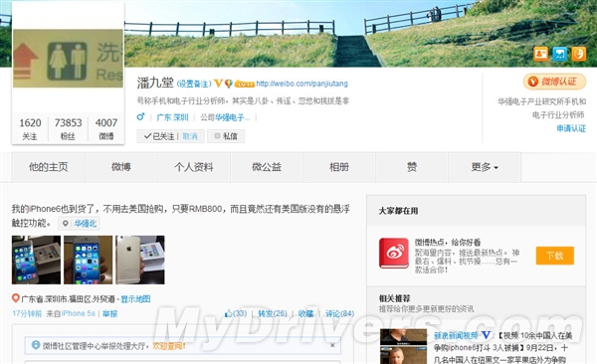
Task: Like the post with thumbs-up (33)
Action: click(236, 313)
